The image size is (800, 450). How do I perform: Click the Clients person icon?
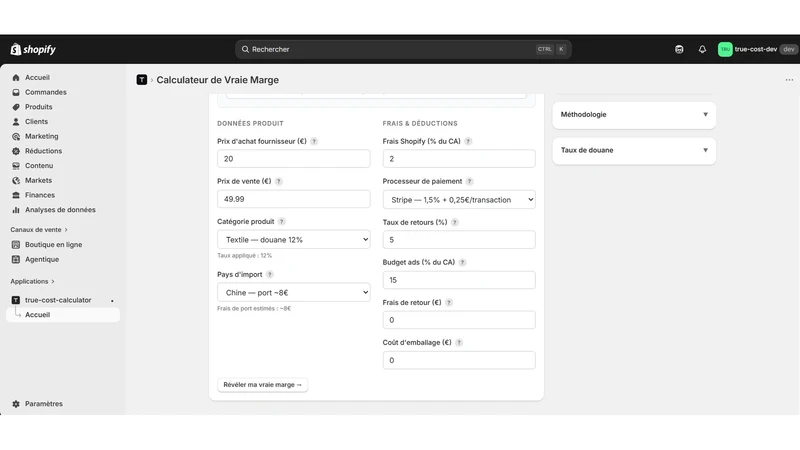tap(16, 122)
